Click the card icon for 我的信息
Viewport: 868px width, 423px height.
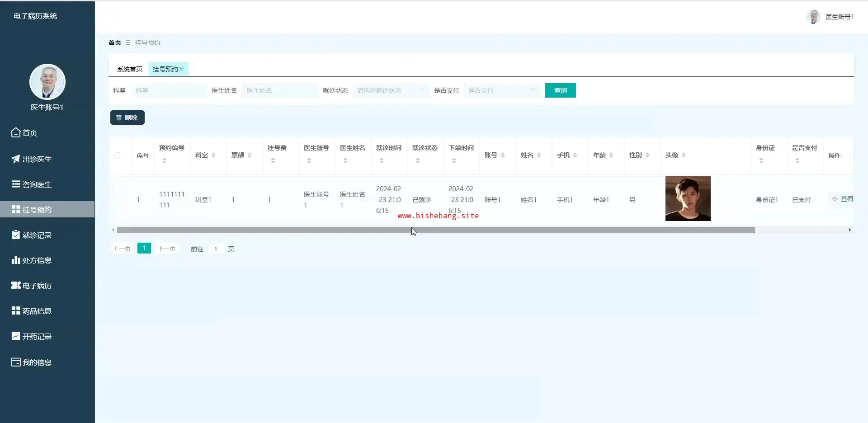tap(16, 362)
